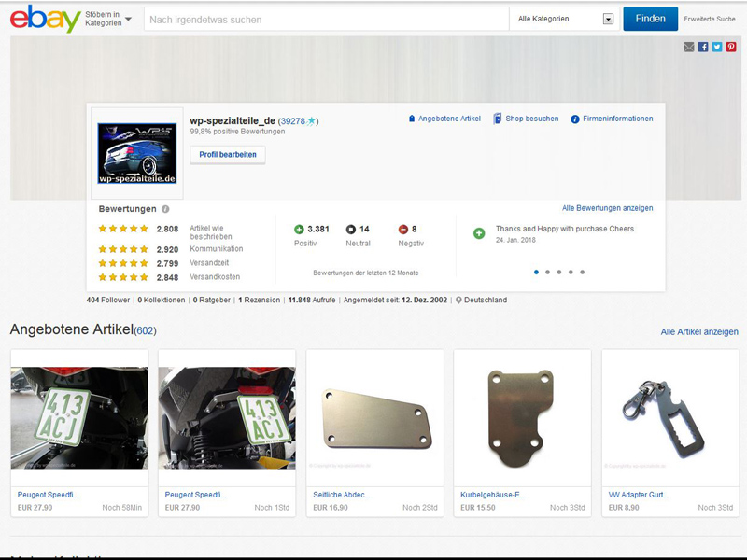Open item photo ending in 58Min
Image resolution: width=747 pixels, height=560 pixels.
click(x=79, y=418)
